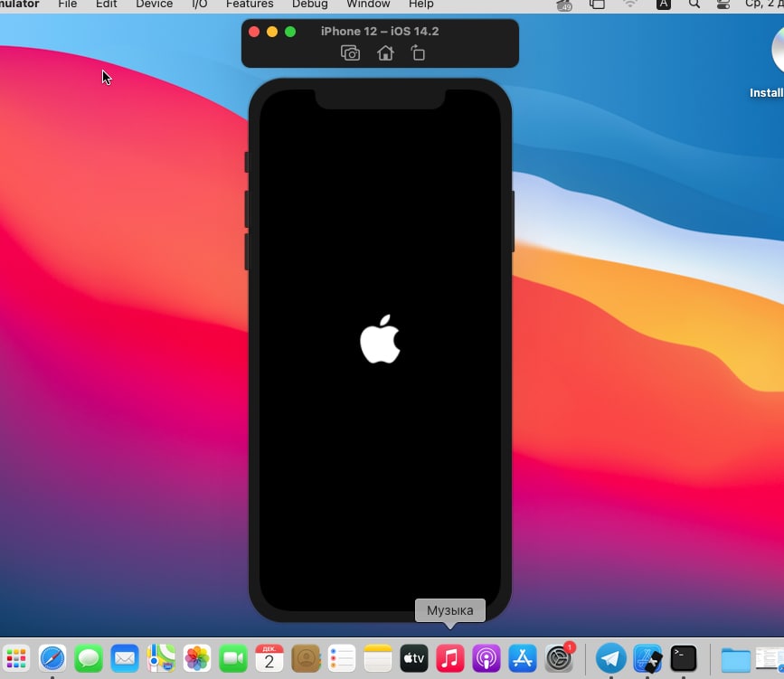Open the Features menu
The width and height of the screenshot is (784, 679).
[250, 4]
